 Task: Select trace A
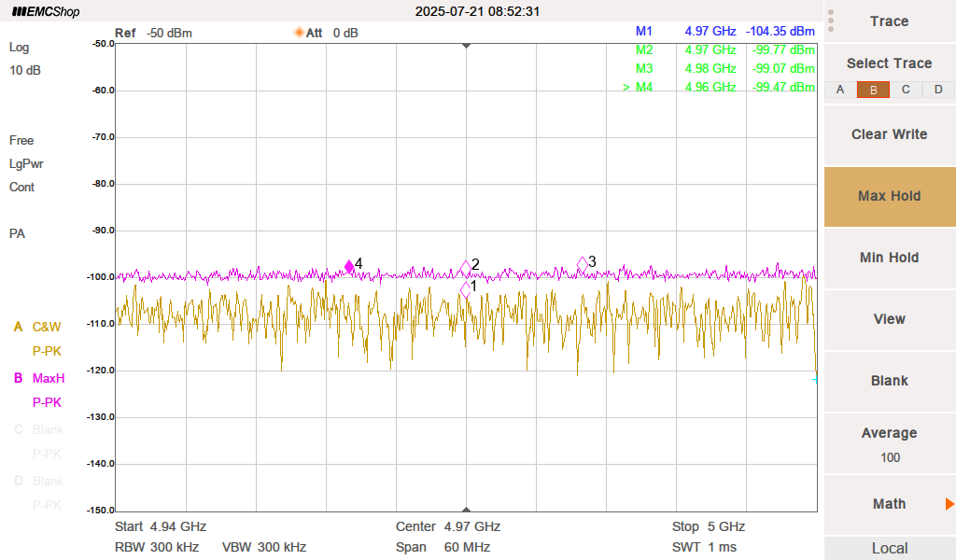click(840, 90)
